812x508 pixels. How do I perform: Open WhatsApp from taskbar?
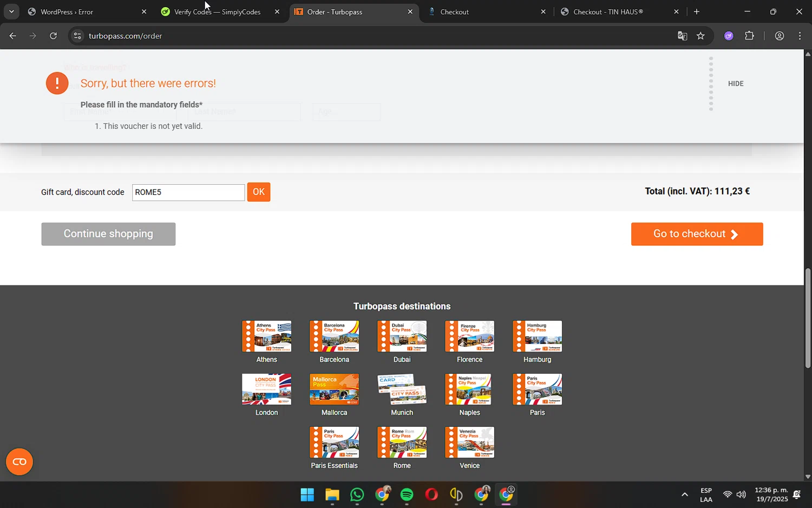(x=357, y=495)
